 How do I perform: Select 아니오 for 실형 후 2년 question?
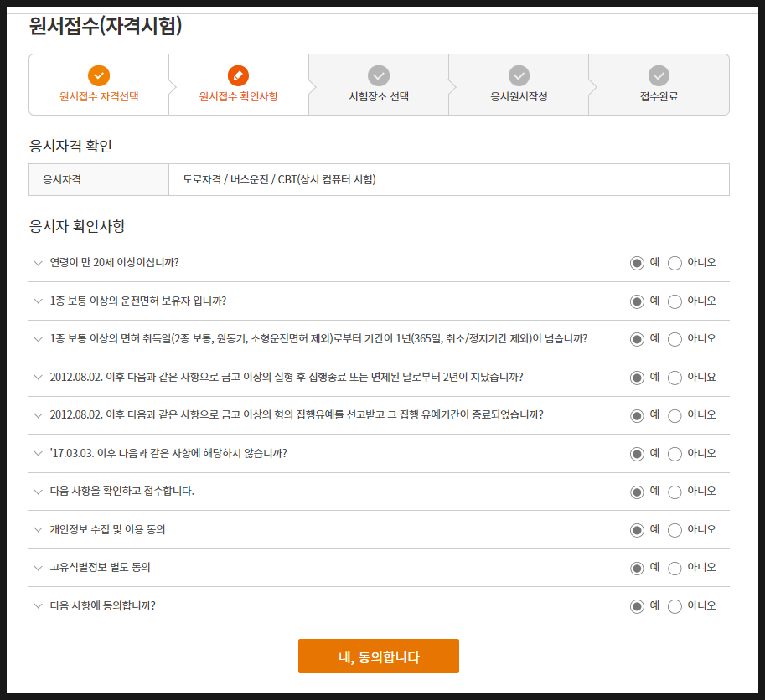tap(675, 378)
